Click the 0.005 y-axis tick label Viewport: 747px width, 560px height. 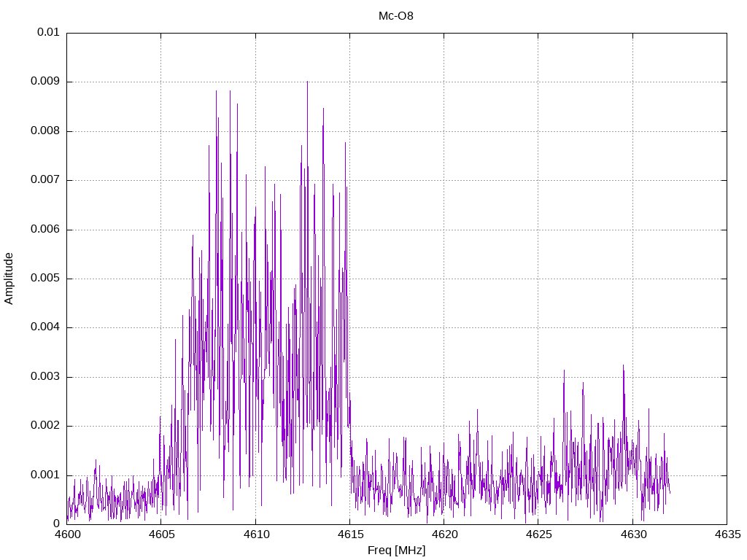pyautogui.click(x=45, y=279)
